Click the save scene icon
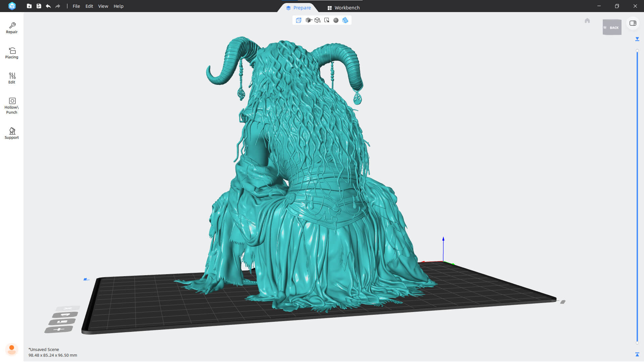644x362 pixels. tap(39, 6)
